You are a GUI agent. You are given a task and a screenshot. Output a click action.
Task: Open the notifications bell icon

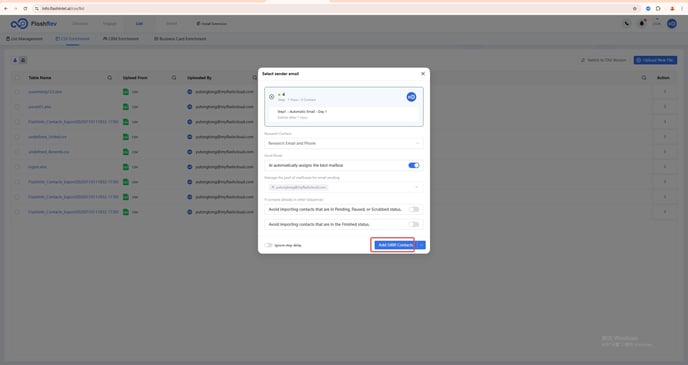[x=641, y=24]
